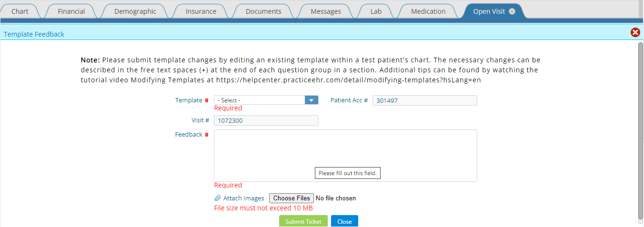Click the Patient Acc # field

(x=424, y=100)
